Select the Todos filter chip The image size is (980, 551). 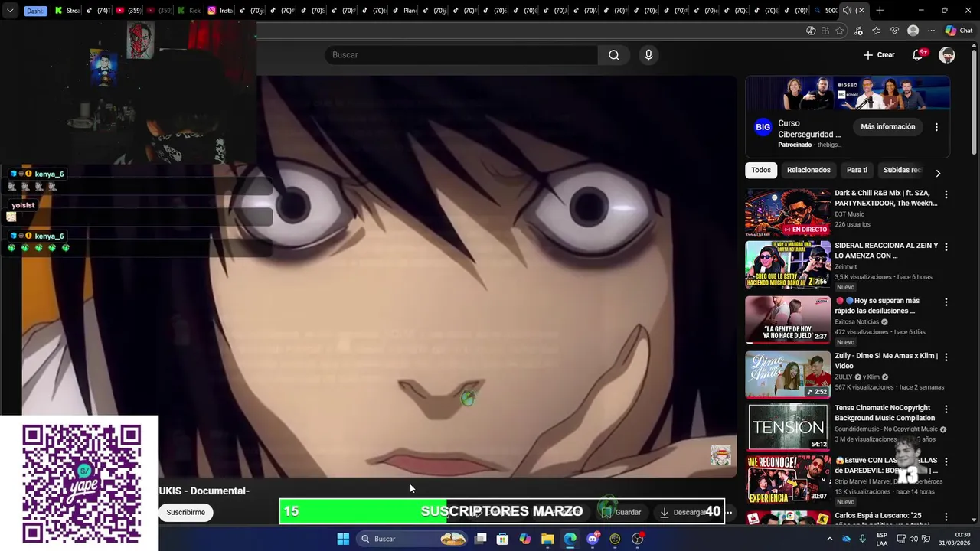coord(761,170)
